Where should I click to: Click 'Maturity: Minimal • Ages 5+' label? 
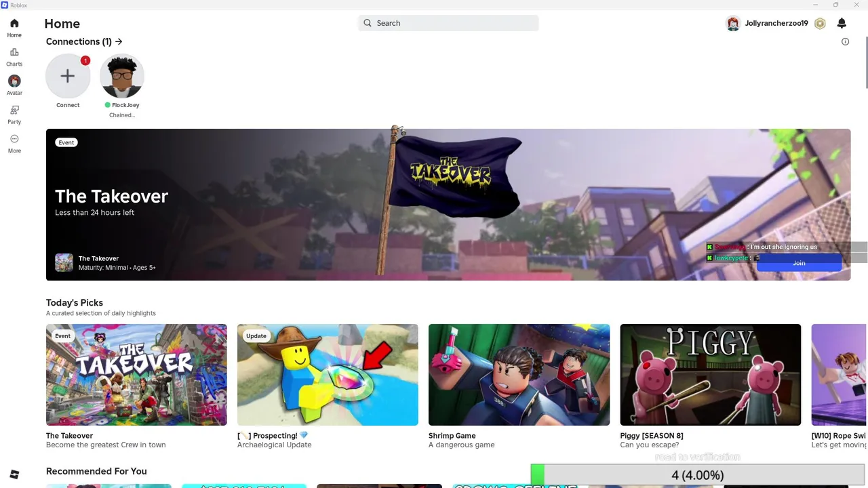[117, 268]
